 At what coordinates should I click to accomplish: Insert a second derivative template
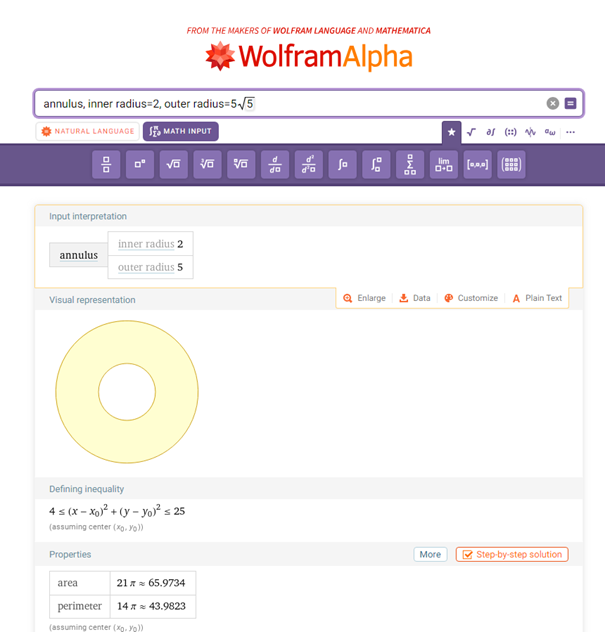coord(309,164)
